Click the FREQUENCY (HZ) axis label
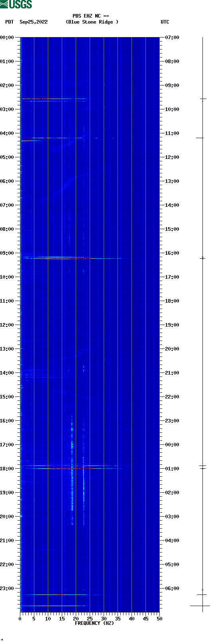220x644 pixels. (94, 623)
